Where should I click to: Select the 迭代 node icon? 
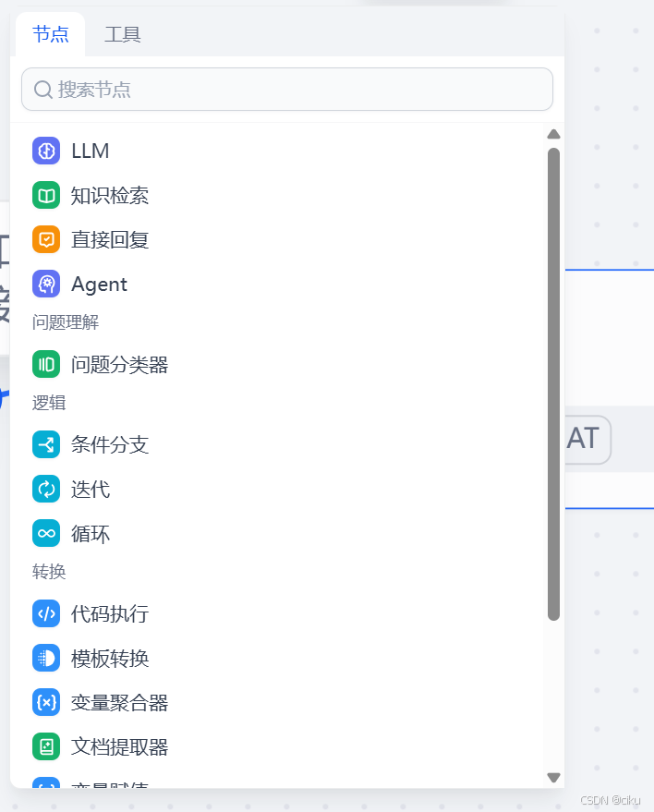(46, 489)
